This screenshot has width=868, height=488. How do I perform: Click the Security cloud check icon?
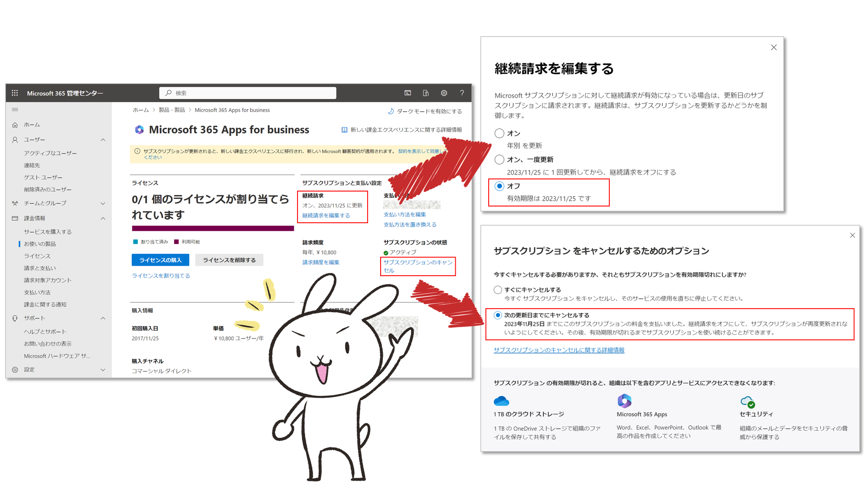[748, 402]
